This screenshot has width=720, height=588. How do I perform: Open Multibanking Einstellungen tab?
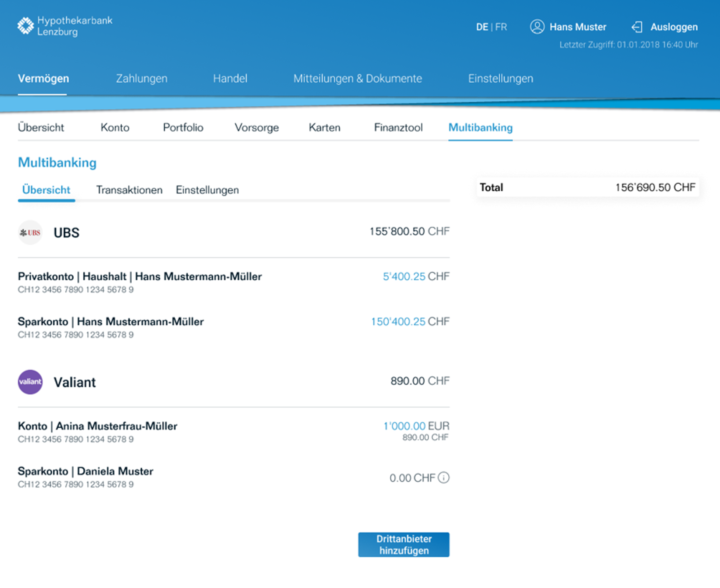pyautogui.click(x=207, y=190)
